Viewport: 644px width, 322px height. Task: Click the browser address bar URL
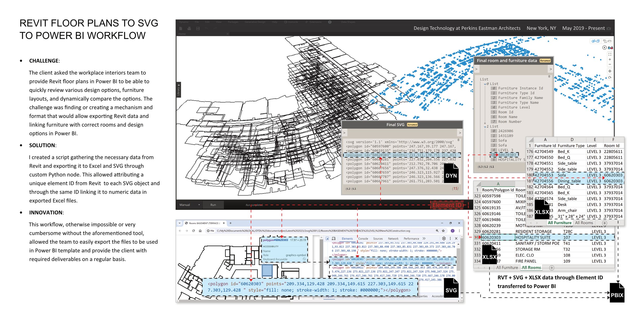[x=313, y=231]
